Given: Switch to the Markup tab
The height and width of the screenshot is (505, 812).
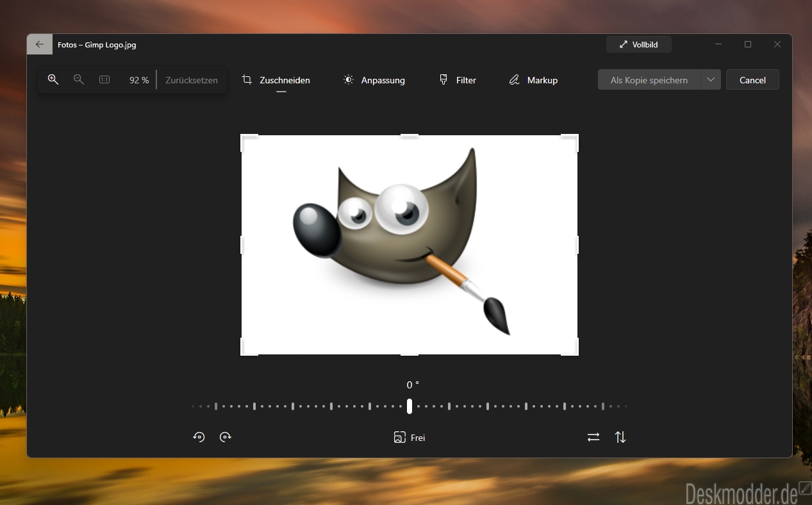Looking at the screenshot, I should (533, 80).
